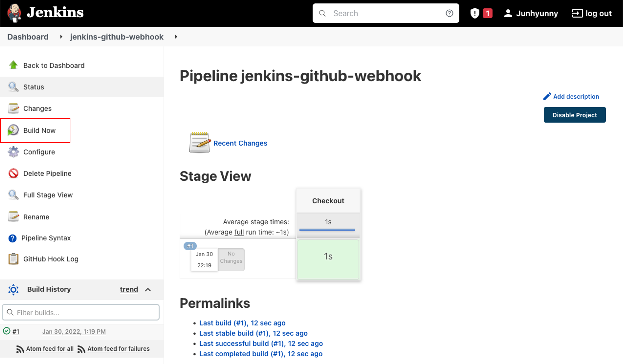Open the Last stable build permalink
Screen dimensions: 623x364
click(253, 333)
